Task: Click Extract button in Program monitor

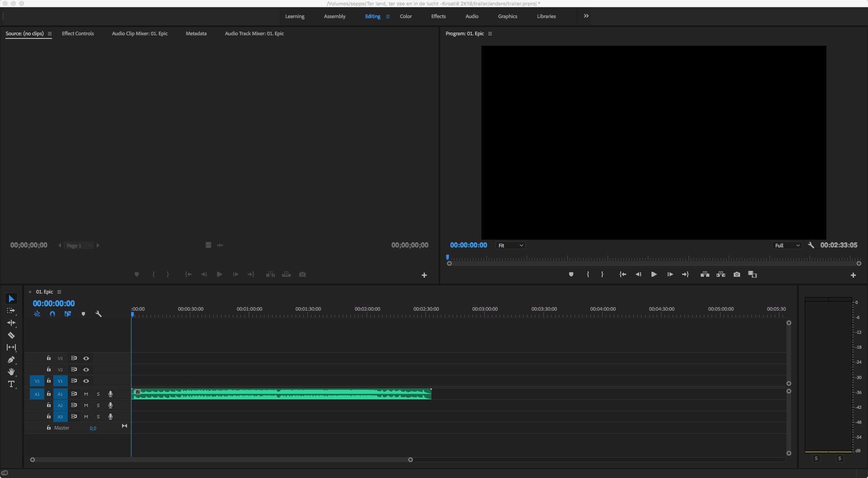Action: point(721,274)
